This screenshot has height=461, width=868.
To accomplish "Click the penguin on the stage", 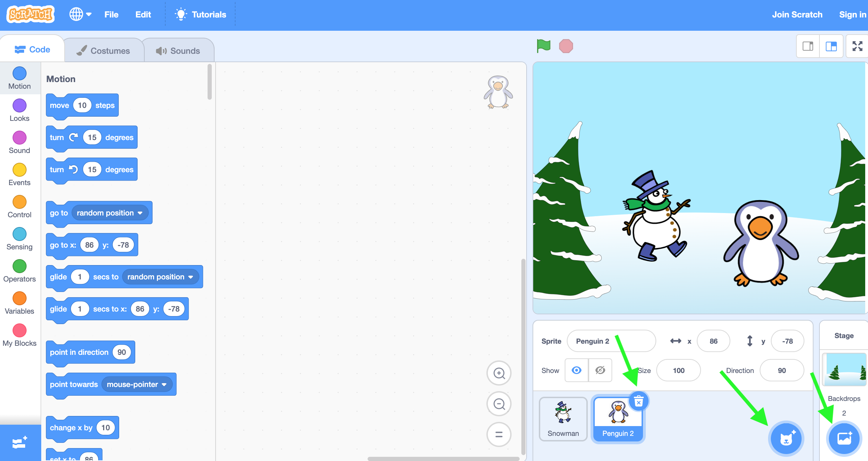I will click(x=760, y=244).
